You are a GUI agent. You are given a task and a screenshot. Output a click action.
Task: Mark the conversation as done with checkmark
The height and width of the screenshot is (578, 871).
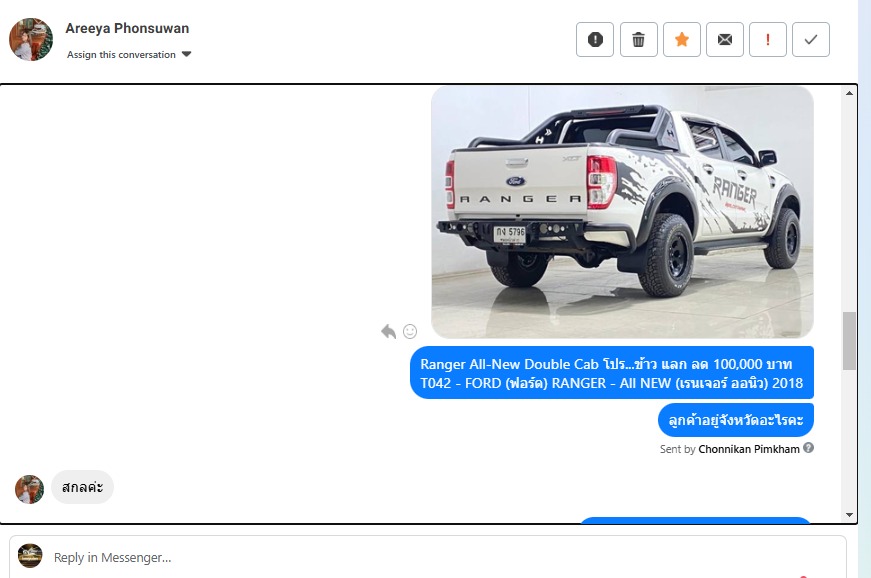pyautogui.click(x=811, y=39)
